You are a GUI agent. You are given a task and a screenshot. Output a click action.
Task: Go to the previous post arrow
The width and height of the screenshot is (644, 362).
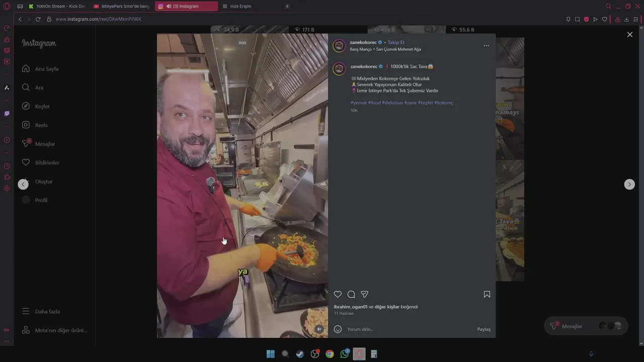point(23,185)
